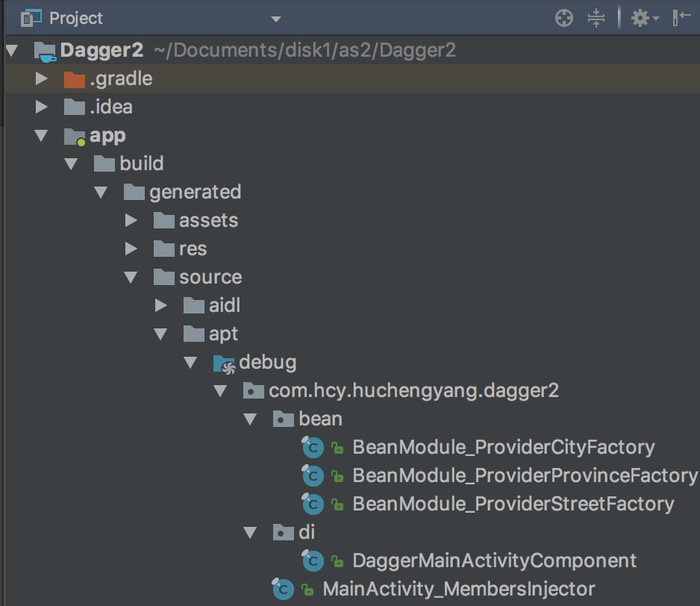Image resolution: width=700 pixels, height=606 pixels.
Task: Select the com.hcy.huchengyang.dagger2 package
Action: coord(413,391)
